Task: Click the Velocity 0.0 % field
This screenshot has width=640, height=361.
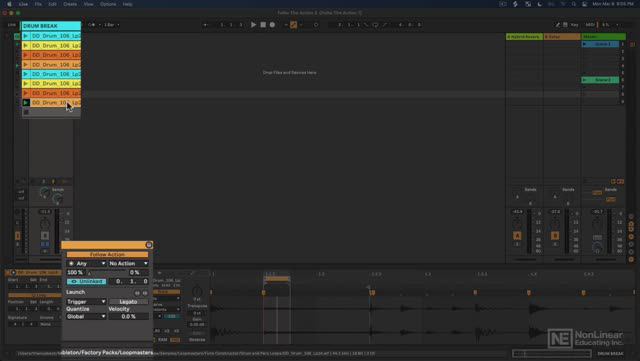Action: pos(128,316)
